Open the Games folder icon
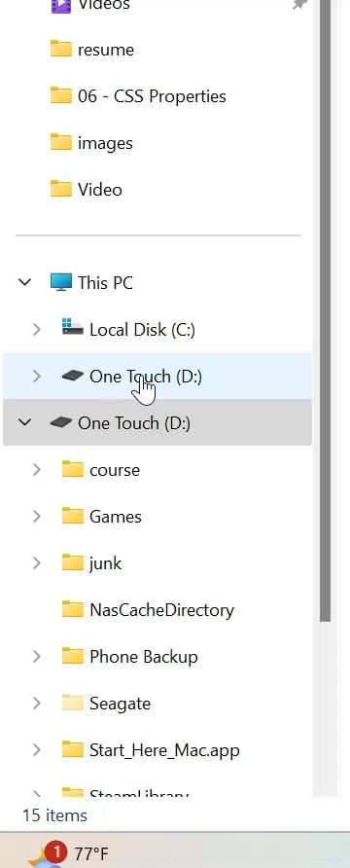Viewport: 350px width, 868px height. coord(73,516)
